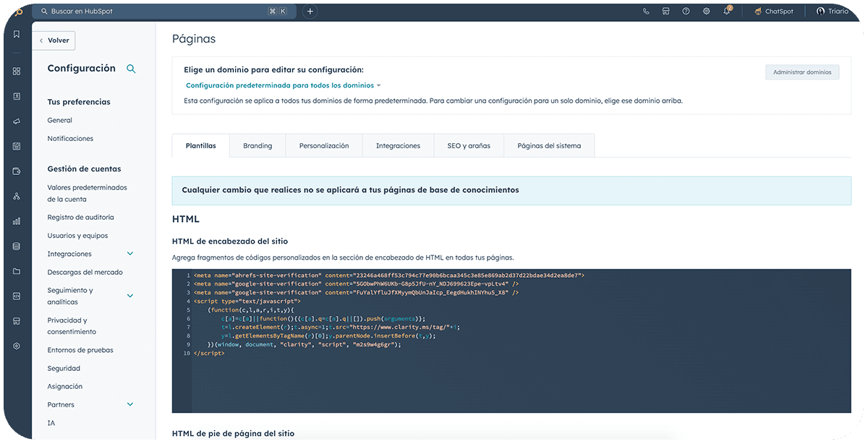
Task: Open Usuarios y equipos
Action: tap(77, 236)
